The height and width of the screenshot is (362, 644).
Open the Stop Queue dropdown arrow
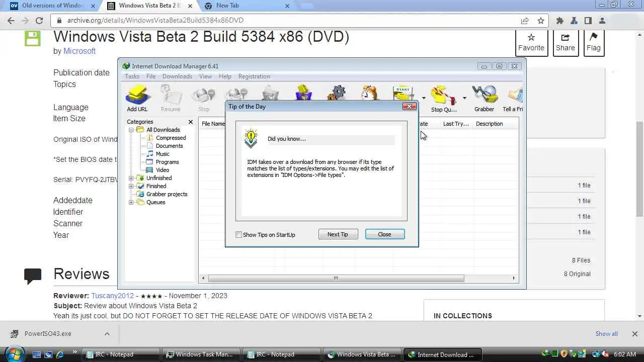coord(464,98)
